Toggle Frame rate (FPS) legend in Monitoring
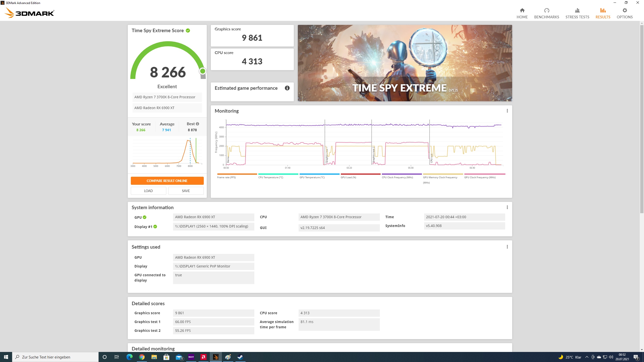644x362 pixels. coord(226,177)
